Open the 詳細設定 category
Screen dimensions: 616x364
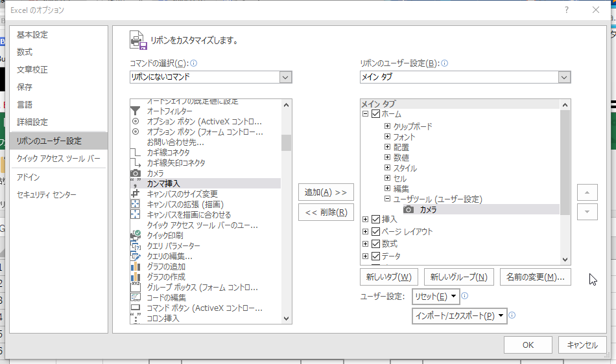[58, 122]
